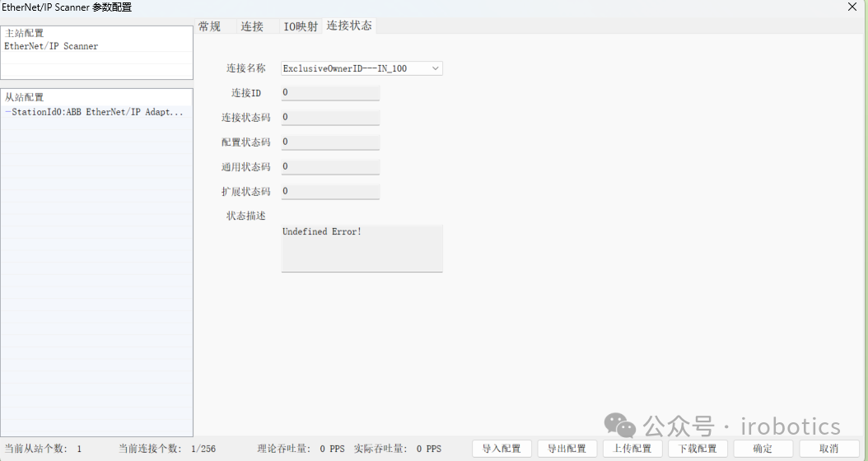Confirm with the 确定 button
868x461 pixels.
pos(763,449)
